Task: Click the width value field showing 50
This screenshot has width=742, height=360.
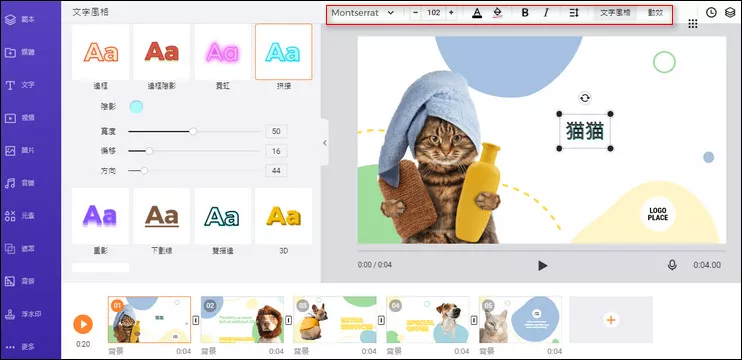Action: click(276, 132)
